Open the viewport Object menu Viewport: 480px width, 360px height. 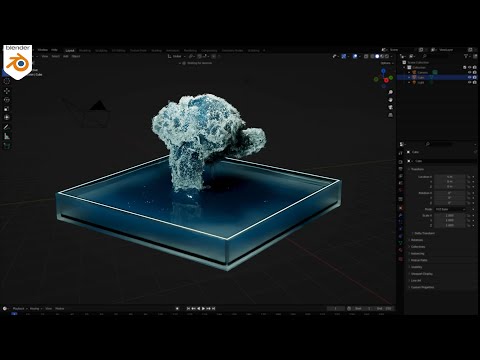click(x=76, y=56)
